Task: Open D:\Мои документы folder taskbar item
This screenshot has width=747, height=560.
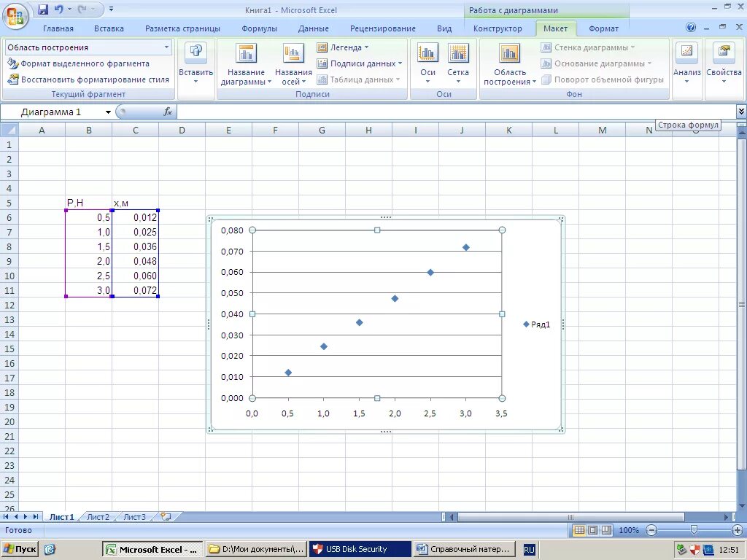Action: pos(256,549)
